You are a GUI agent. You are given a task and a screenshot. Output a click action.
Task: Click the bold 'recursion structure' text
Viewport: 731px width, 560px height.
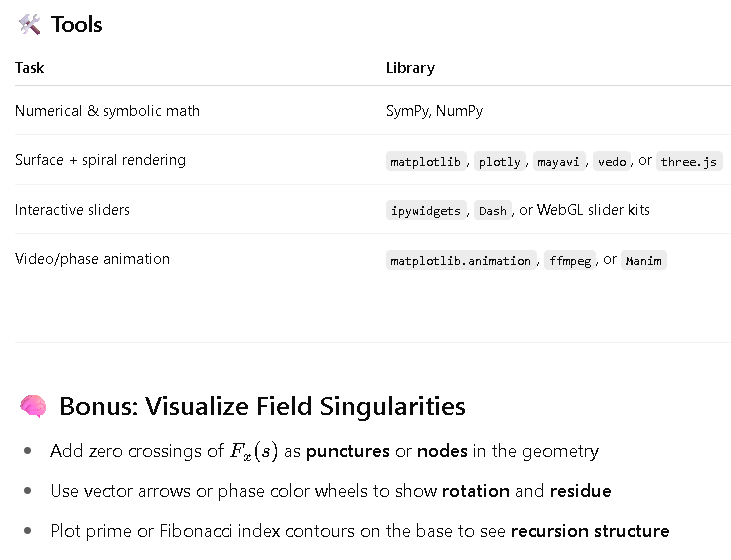(x=590, y=531)
